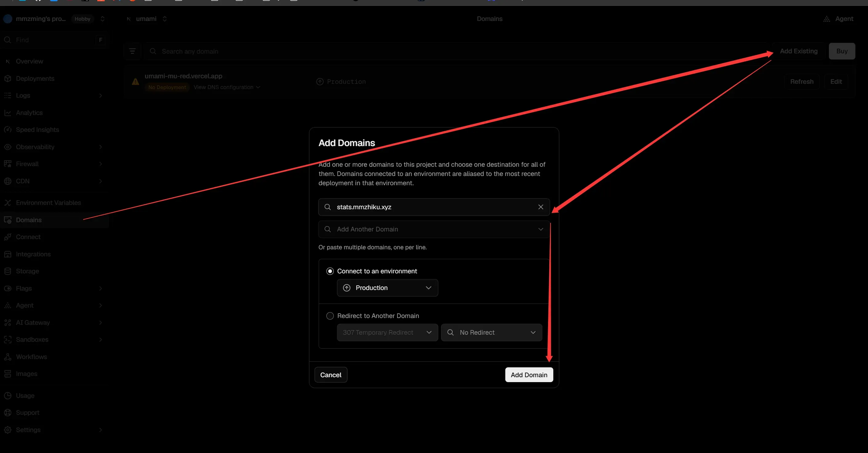Open the Production environment dropdown
Screen dimensions: 868x453
tap(387, 288)
